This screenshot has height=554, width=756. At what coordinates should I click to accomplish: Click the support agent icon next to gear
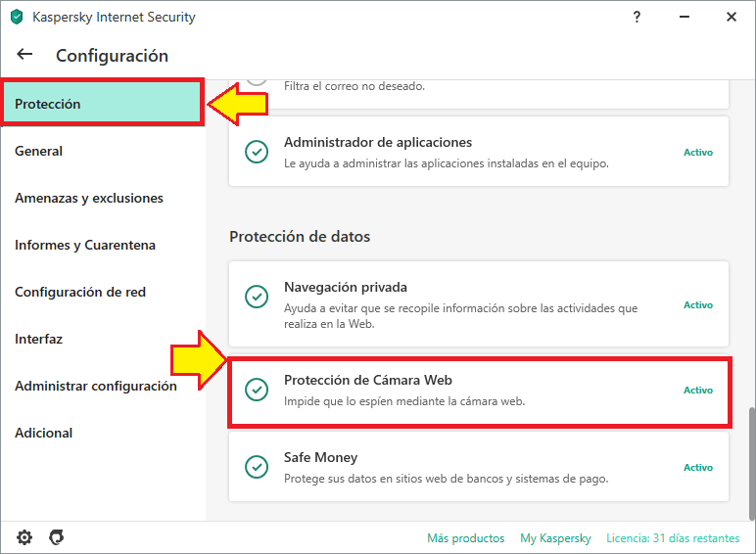(x=57, y=537)
